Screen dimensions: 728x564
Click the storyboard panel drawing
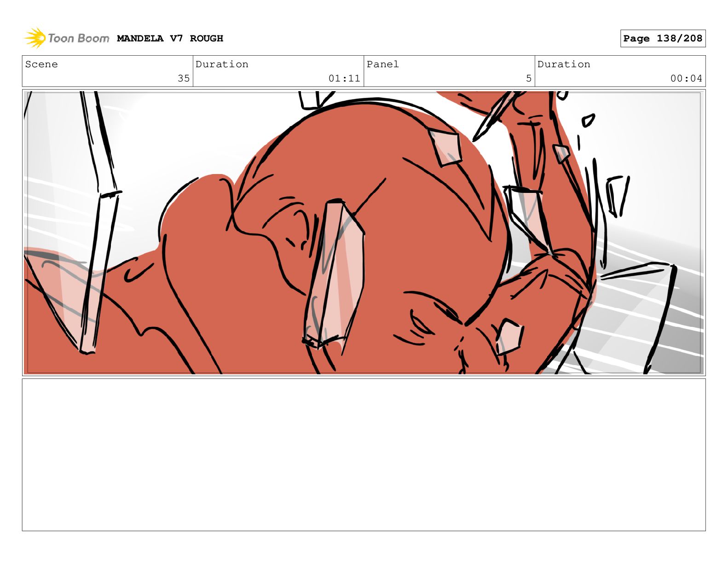click(x=364, y=233)
